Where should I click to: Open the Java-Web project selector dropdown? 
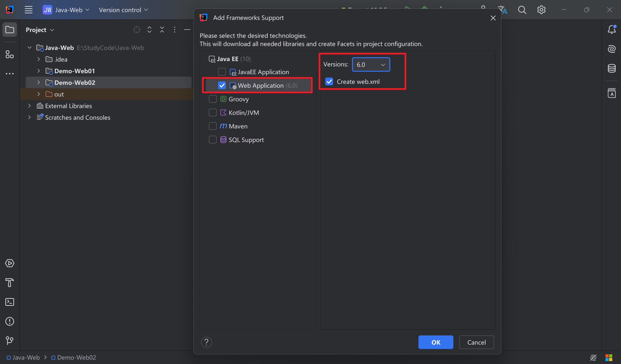[66, 10]
